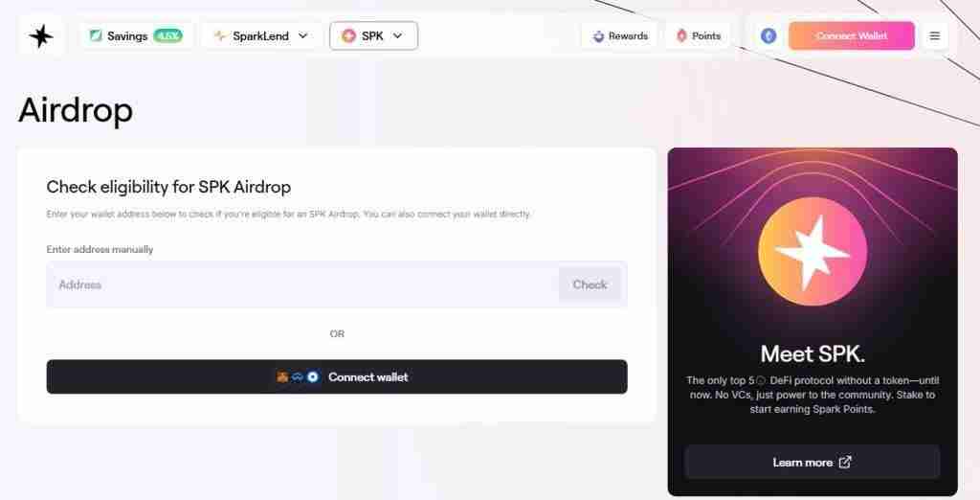
Task: Expand the SparkLend dropdown chevron
Action: click(x=303, y=35)
